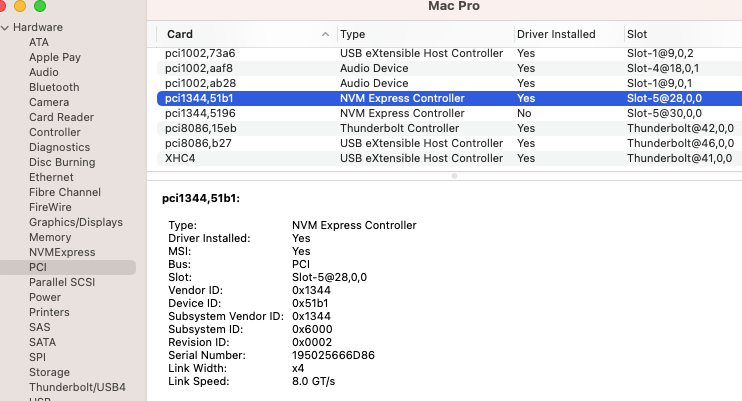Open Printers in the sidebar
The image size is (742, 401).
[49, 312]
